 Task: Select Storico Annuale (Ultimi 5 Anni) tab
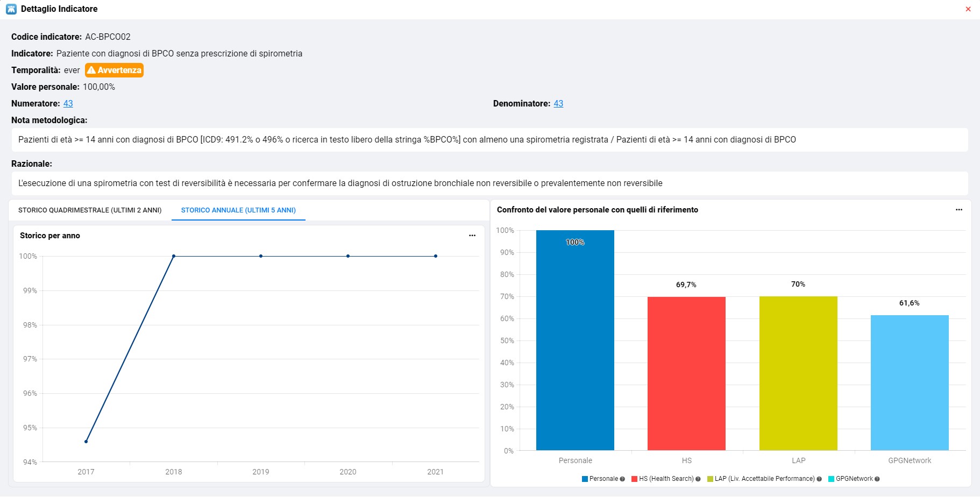tap(238, 210)
